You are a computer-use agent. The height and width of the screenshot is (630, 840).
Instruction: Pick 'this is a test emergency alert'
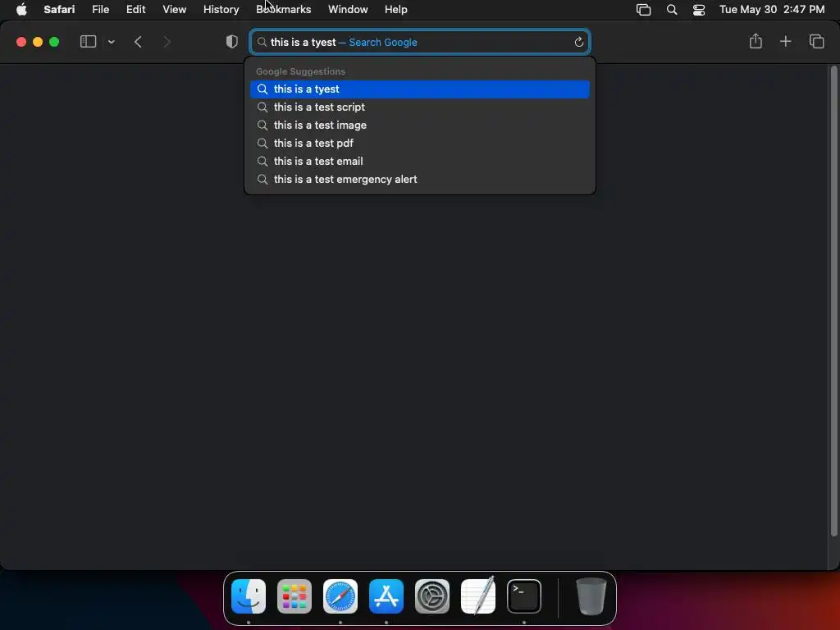click(420, 180)
